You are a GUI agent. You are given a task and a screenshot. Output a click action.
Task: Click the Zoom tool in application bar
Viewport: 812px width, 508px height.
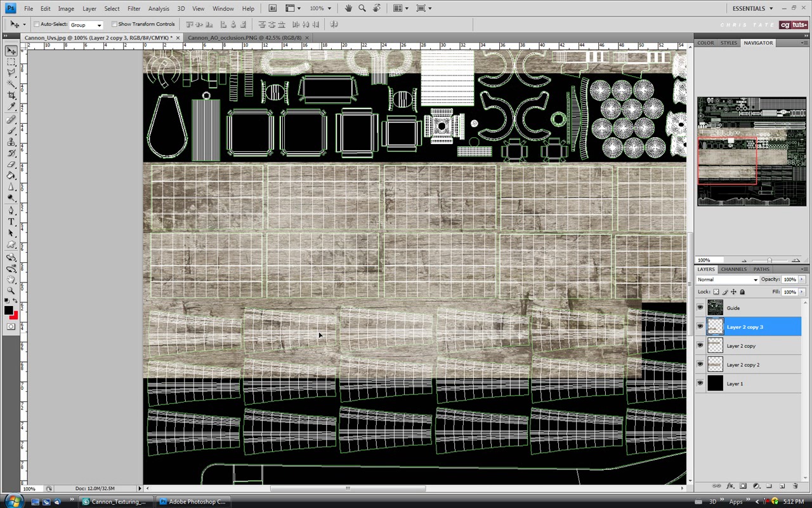click(x=362, y=8)
